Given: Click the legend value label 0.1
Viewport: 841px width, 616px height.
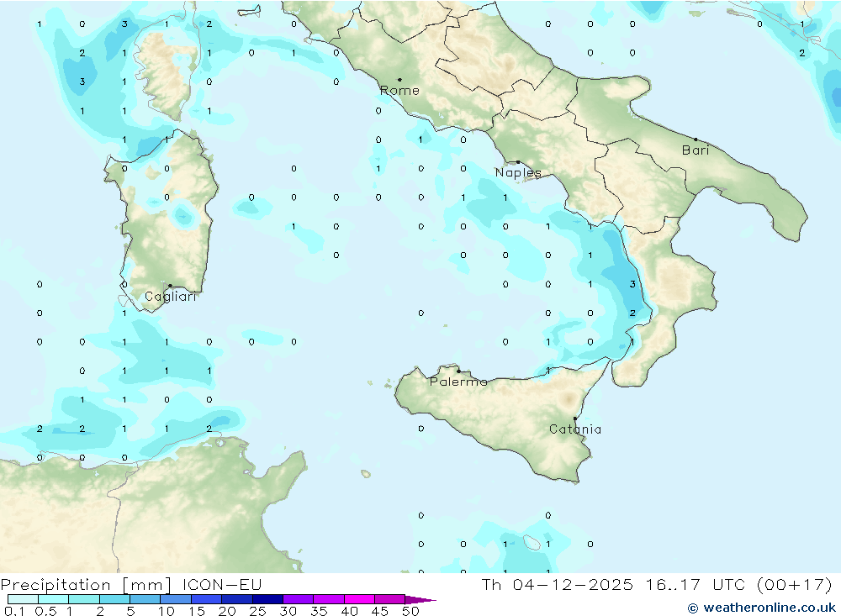Looking at the screenshot, I should coord(14,611).
